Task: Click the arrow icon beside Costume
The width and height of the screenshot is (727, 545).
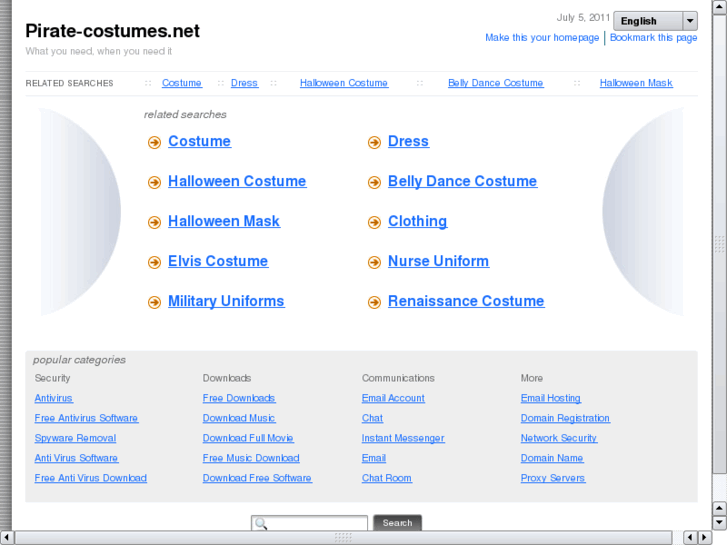Action: coord(154,142)
